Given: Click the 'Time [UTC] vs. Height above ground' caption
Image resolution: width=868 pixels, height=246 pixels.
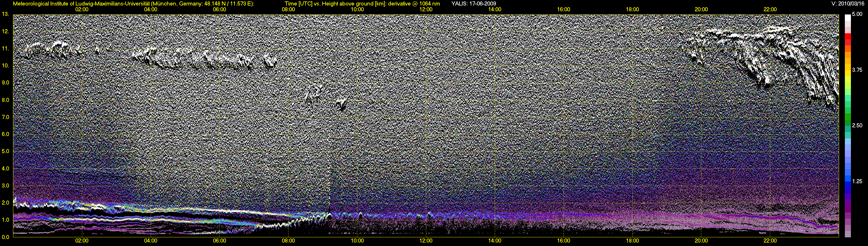Looking at the screenshot, I should pyautogui.click(x=362, y=4).
